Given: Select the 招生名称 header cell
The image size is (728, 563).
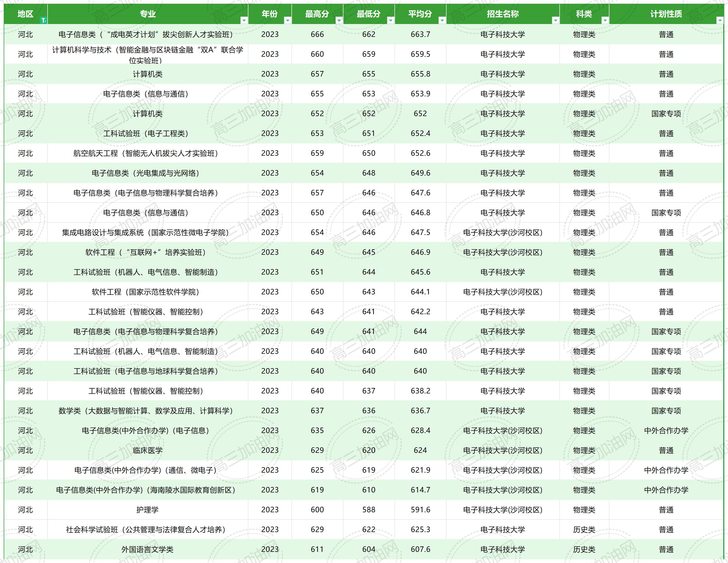Looking at the screenshot, I should tap(503, 14).
